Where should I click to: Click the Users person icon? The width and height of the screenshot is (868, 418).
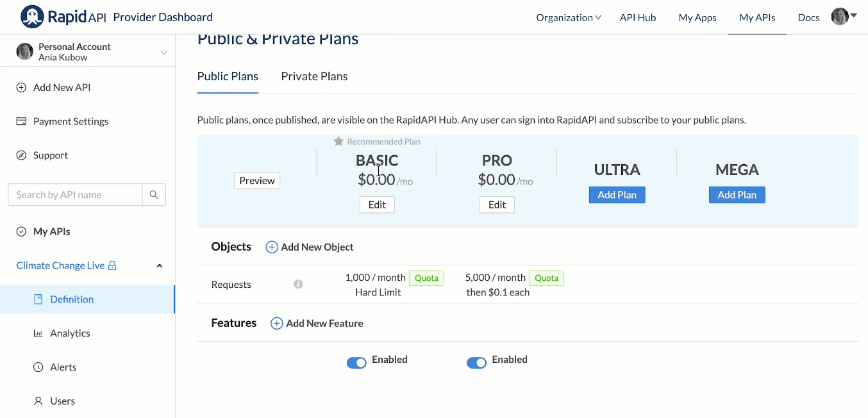tap(38, 401)
